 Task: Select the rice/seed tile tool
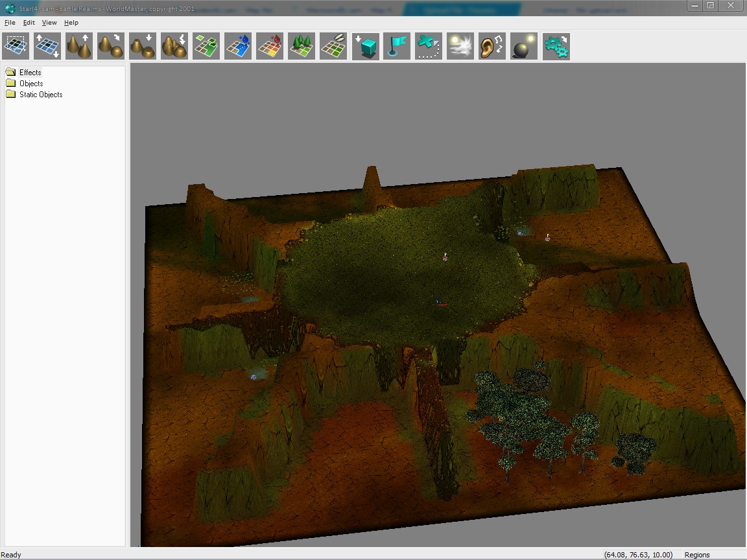[333, 46]
